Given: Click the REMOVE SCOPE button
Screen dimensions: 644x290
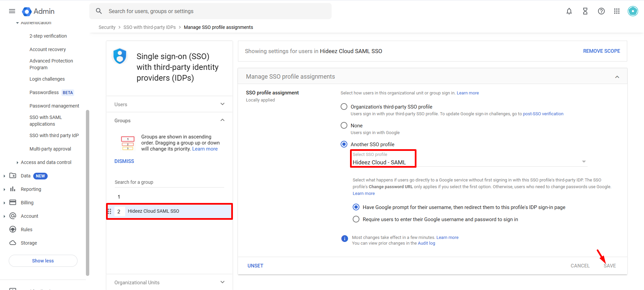Looking at the screenshot, I should (x=601, y=51).
